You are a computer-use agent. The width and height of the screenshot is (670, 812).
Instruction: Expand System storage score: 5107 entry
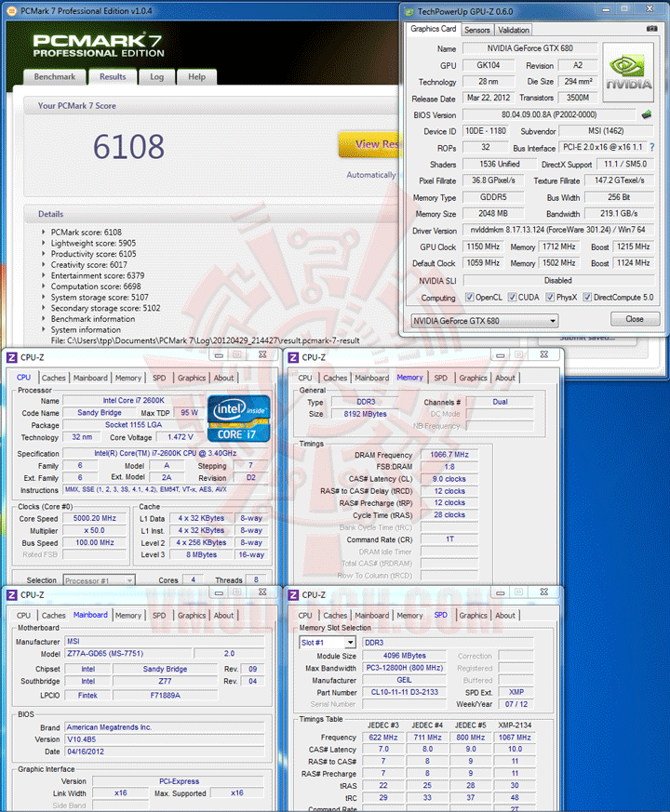pyautogui.click(x=44, y=298)
